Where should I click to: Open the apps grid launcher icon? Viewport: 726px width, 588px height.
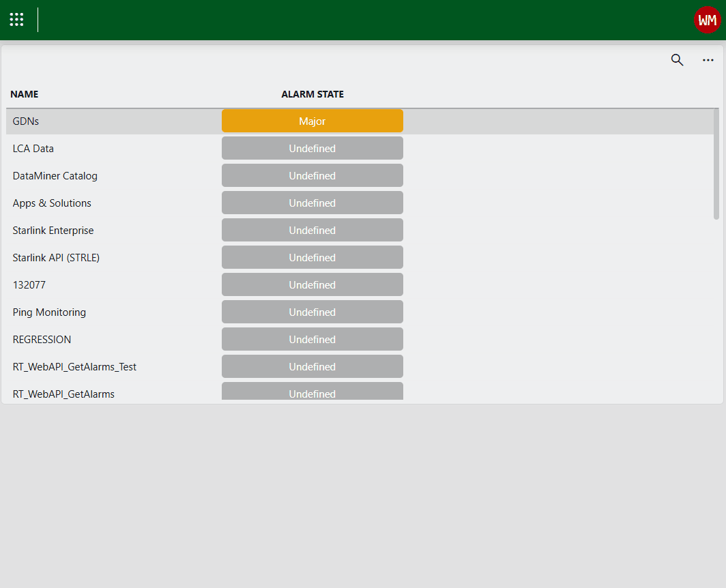click(x=17, y=20)
